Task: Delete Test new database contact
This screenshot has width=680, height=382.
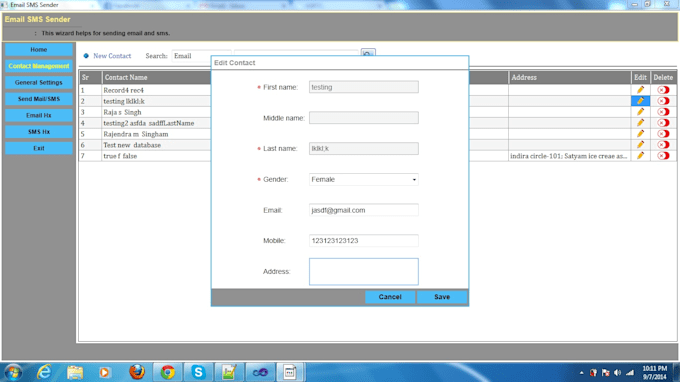Action: click(x=663, y=144)
